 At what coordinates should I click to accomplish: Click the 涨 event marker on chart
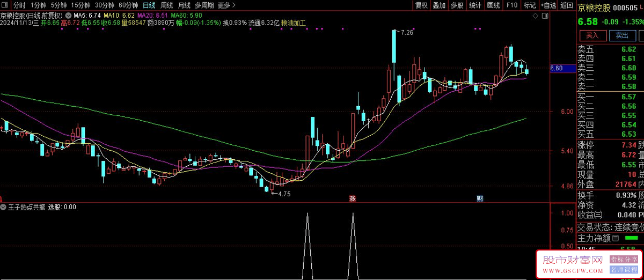click(353, 198)
